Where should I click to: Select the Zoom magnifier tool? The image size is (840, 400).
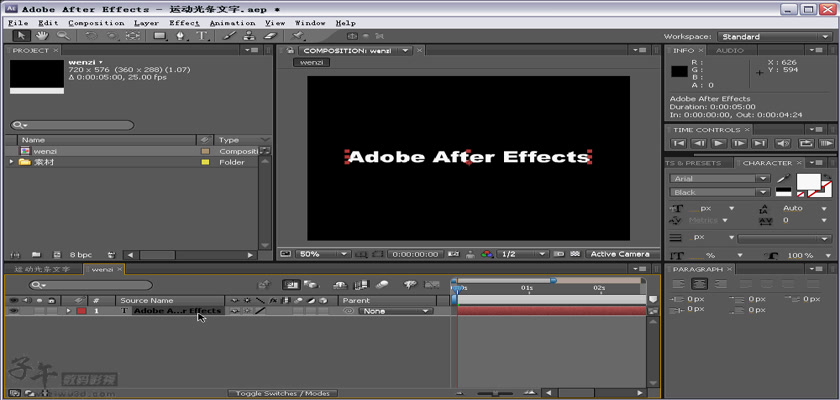[x=63, y=36]
